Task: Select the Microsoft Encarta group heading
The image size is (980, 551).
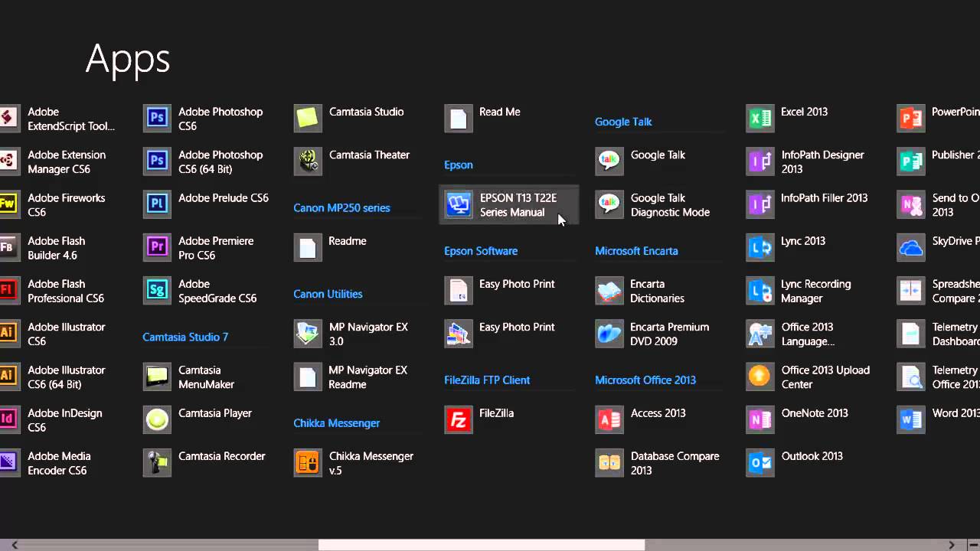Action: pyautogui.click(x=636, y=251)
